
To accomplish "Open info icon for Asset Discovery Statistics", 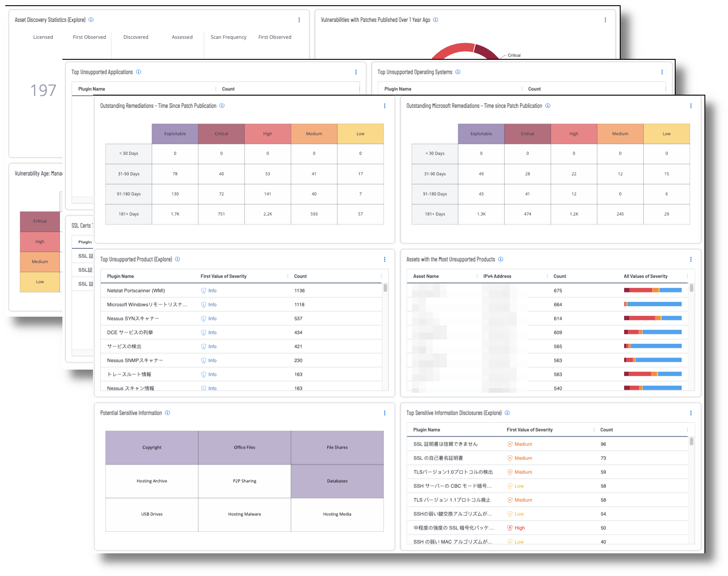I will 91,20.
